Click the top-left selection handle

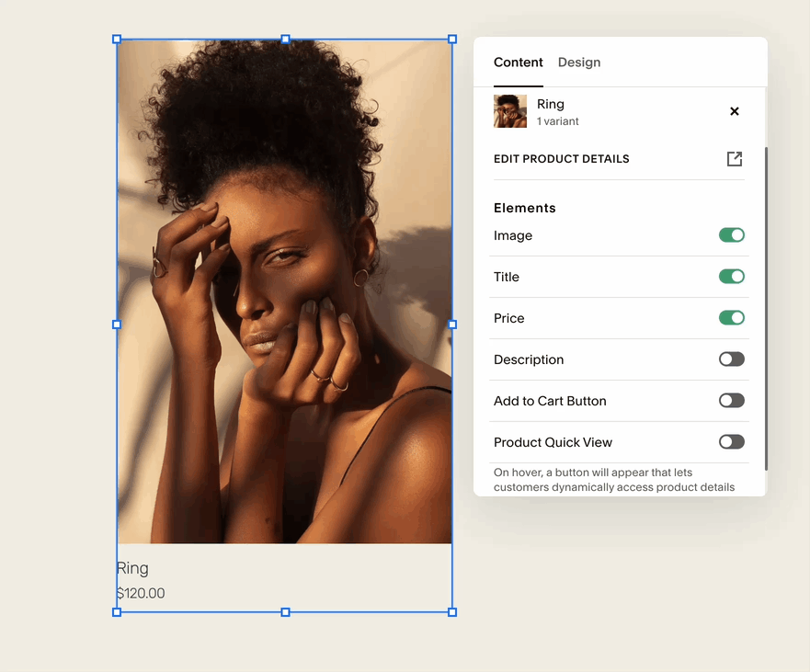pos(117,40)
